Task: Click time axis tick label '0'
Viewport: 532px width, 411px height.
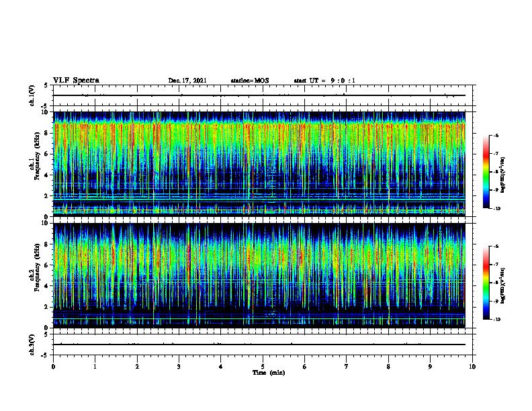Action: tap(53, 367)
